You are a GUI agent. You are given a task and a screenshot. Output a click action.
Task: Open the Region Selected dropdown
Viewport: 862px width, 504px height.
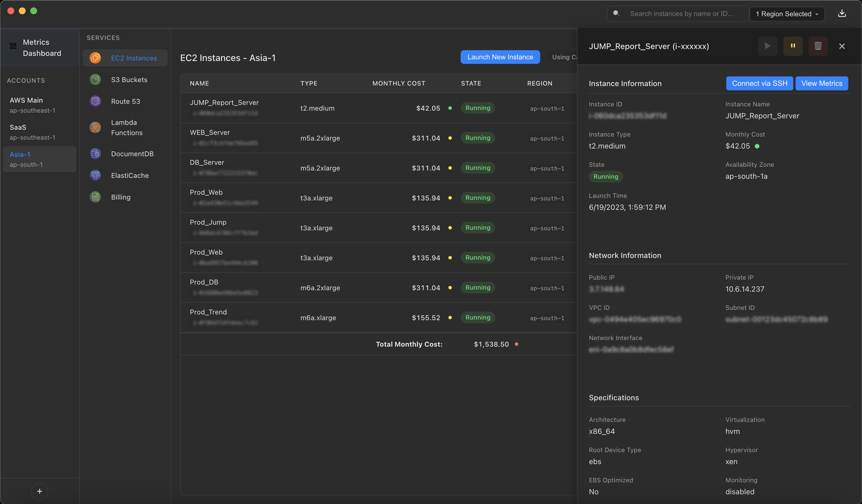(787, 14)
